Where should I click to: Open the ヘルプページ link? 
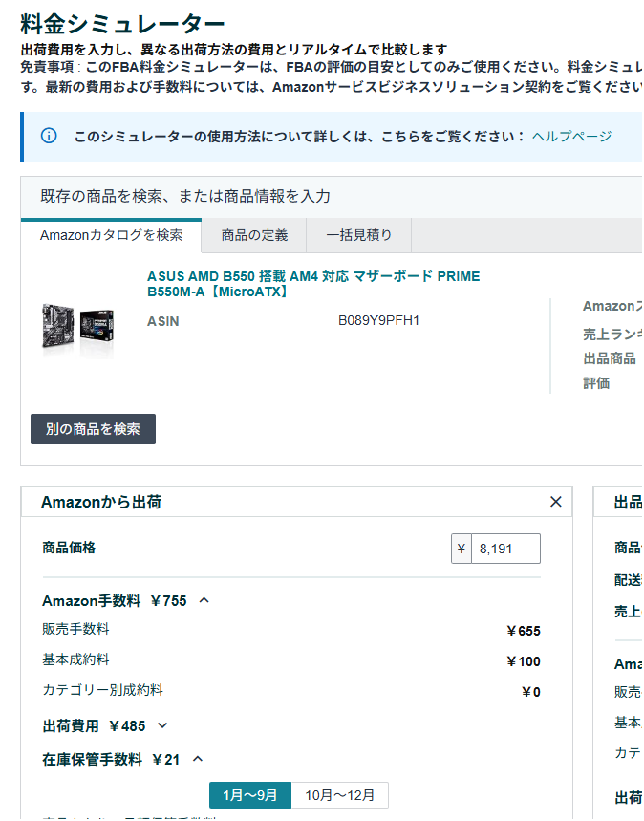click(x=571, y=136)
